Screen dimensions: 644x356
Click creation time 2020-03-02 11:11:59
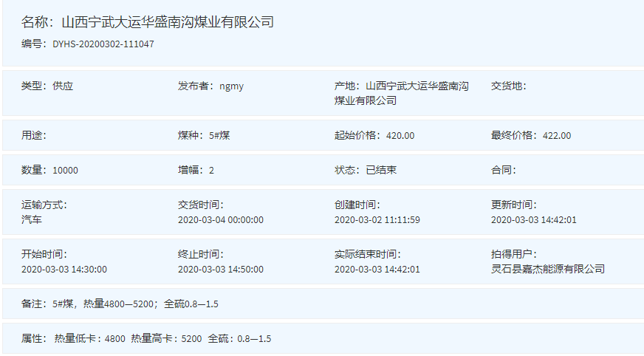(x=377, y=219)
